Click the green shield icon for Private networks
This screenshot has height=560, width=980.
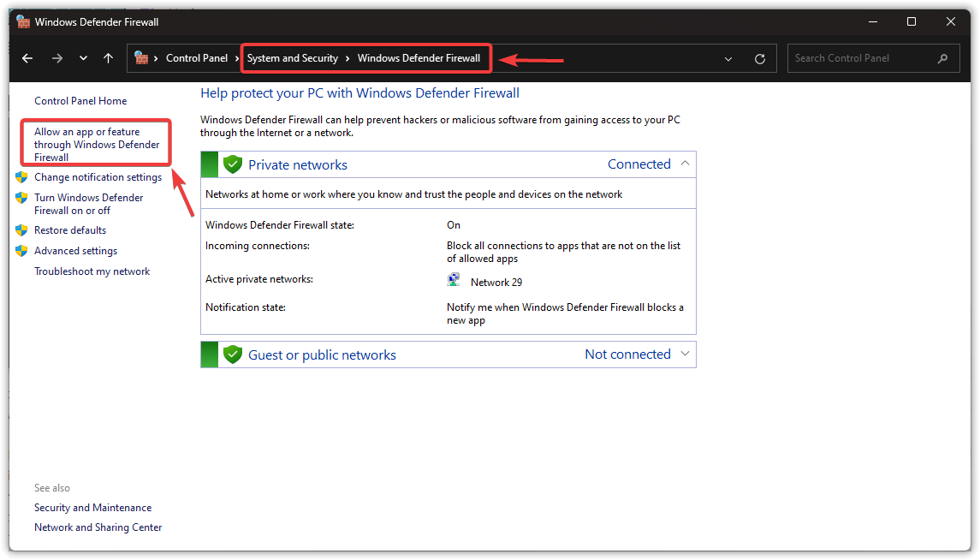tap(233, 163)
